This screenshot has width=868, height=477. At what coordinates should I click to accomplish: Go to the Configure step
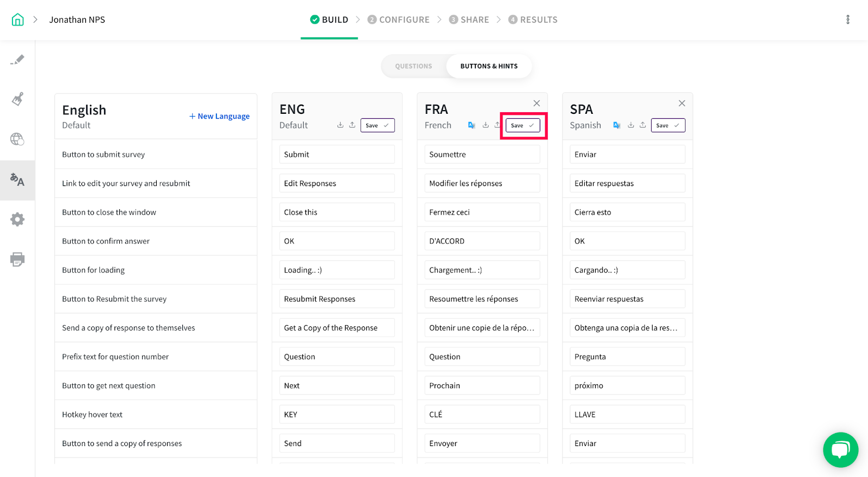pos(399,20)
